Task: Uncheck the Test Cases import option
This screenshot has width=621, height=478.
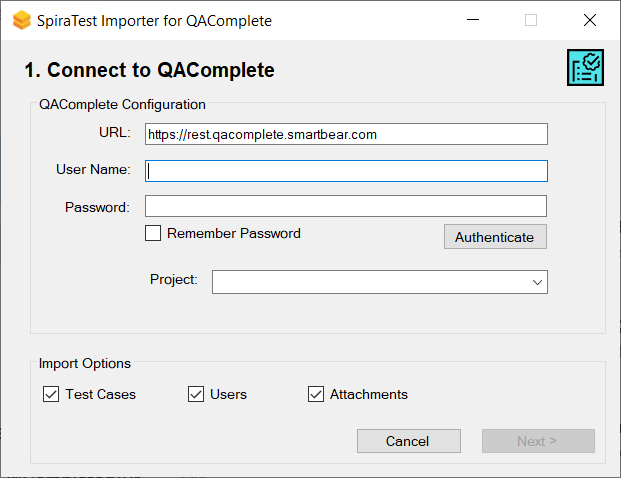Action: 51,394
